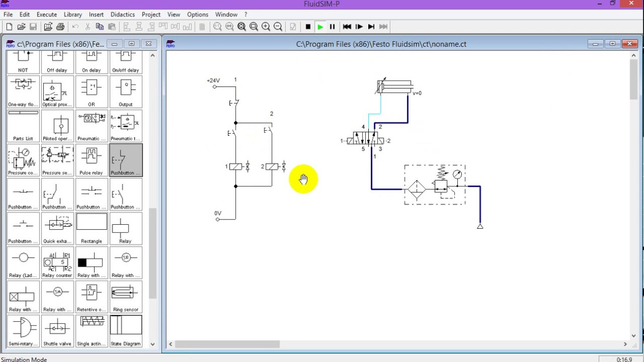Click the library panel scroll-up arrow
The width and height of the screenshot is (644, 362).
[152, 55]
